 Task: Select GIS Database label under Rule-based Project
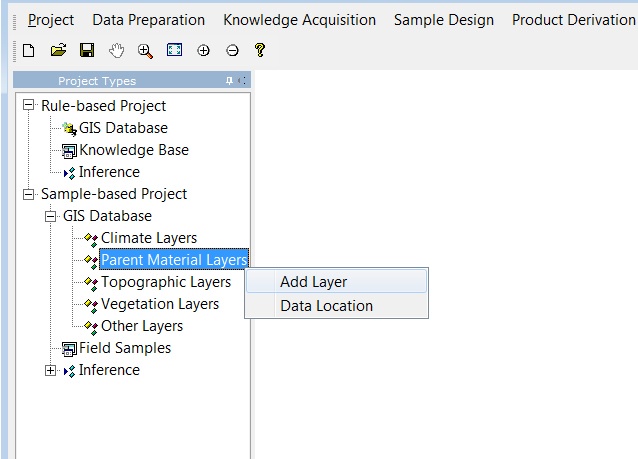(x=123, y=128)
